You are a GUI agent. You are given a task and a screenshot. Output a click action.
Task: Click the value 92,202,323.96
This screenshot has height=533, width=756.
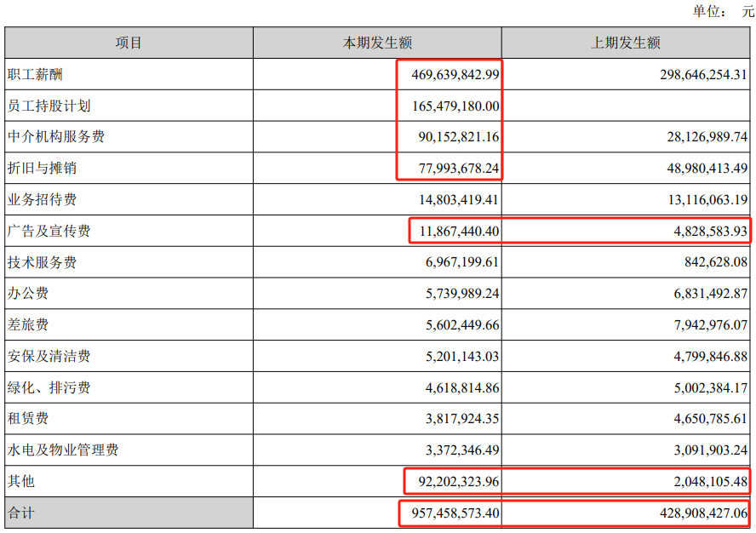(x=459, y=481)
